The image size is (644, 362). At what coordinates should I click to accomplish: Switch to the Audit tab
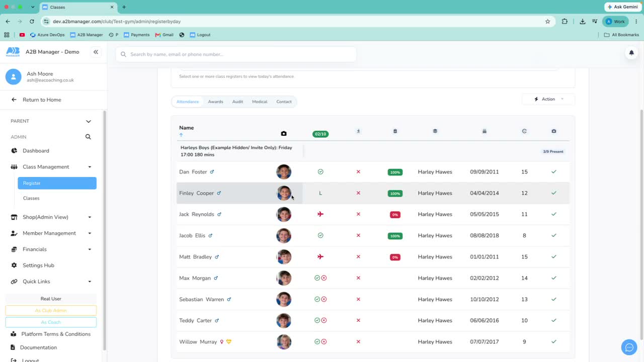(x=237, y=102)
